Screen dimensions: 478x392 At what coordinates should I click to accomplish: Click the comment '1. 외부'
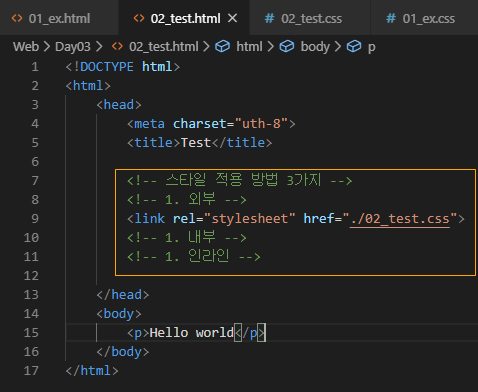click(186, 199)
